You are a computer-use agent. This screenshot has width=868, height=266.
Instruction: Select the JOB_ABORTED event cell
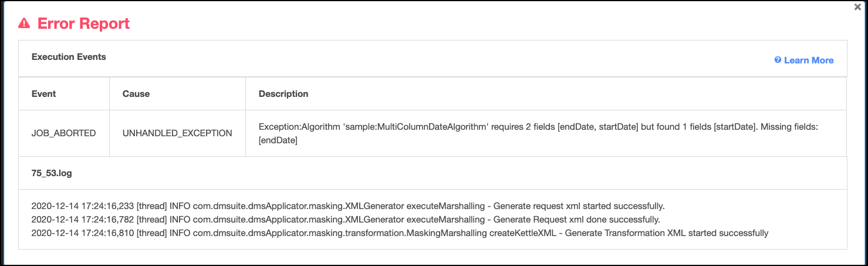pos(63,133)
